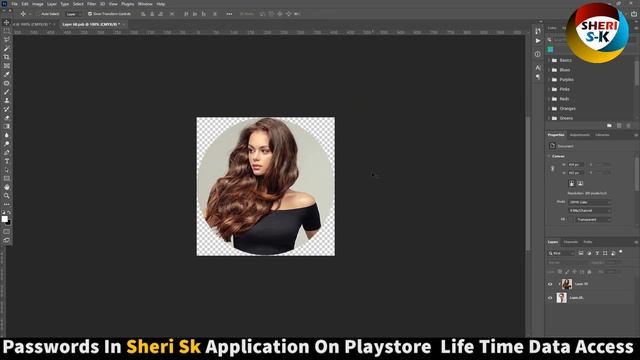Screen dimensions: 640x360
Task: Expand the Basics swatch folder
Action: (549, 60)
